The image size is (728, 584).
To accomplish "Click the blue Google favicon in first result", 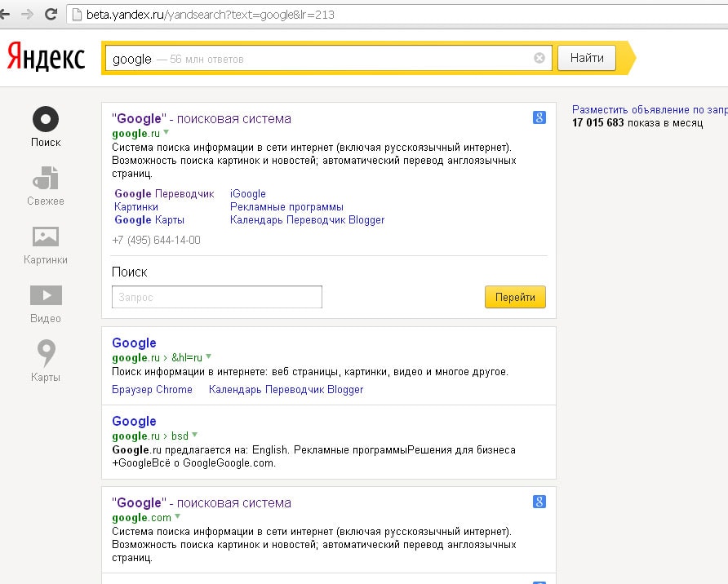I will tap(539, 117).
